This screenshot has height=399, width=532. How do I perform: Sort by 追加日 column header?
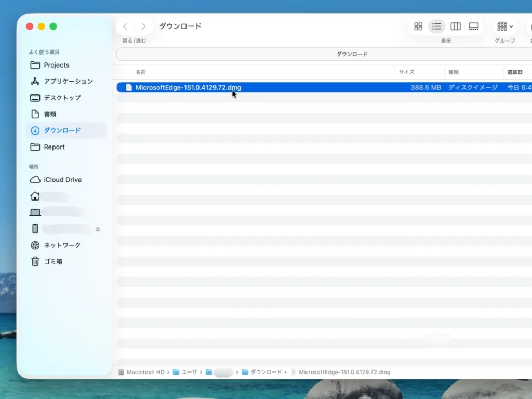(x=515, y=72)
